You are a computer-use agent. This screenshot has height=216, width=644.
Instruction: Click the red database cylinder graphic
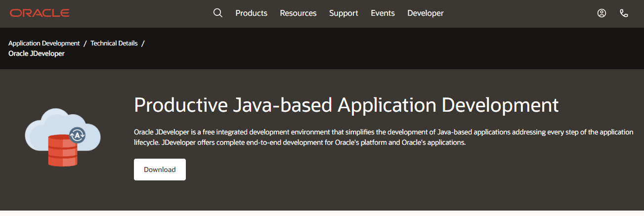coord(62,150)
